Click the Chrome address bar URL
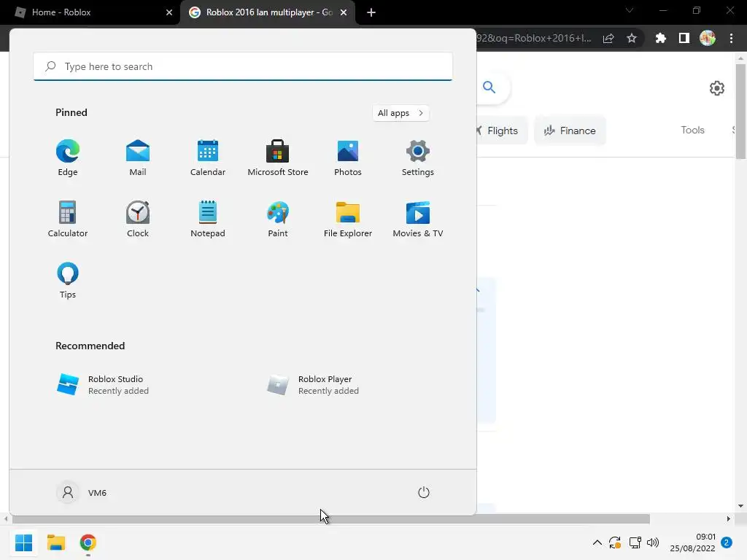Screen dimensions: 747x560 pos(533,38)
